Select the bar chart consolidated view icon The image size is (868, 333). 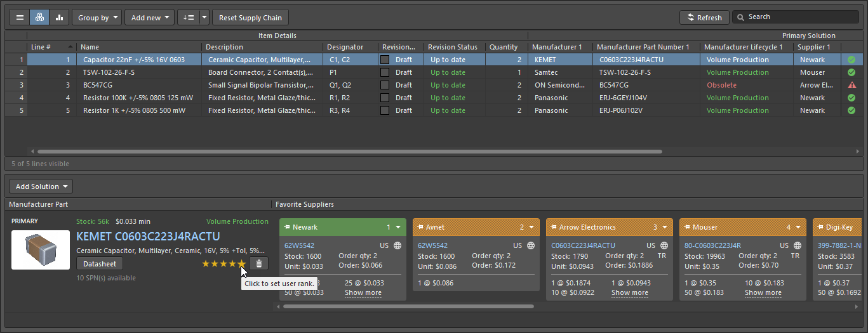[60, 18]
